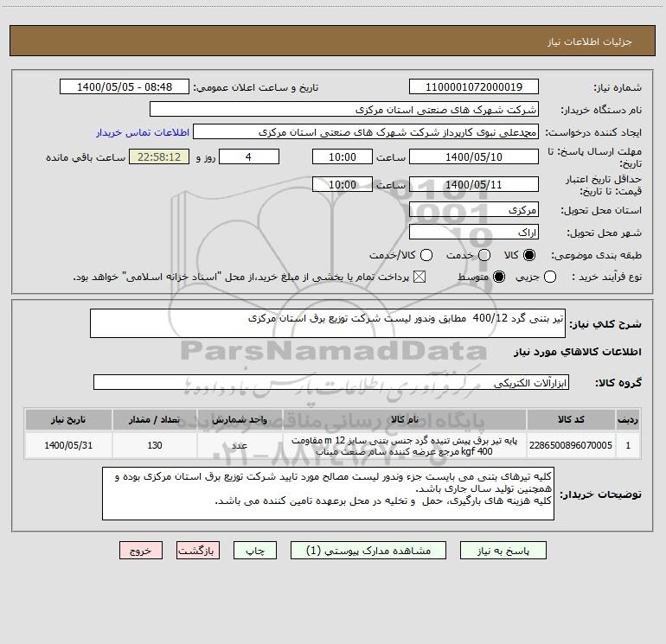This screenshot has width=666, height=644.
Task: Click the تاریخ نیاز column header
Action: point(68,419)
